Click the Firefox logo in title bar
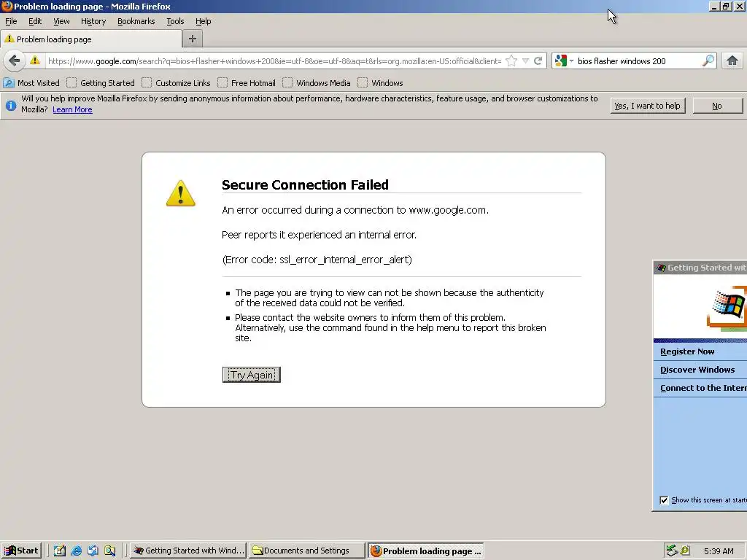This screenshot has height=560, width=747. pyautogui.click(x=7, y=6)
